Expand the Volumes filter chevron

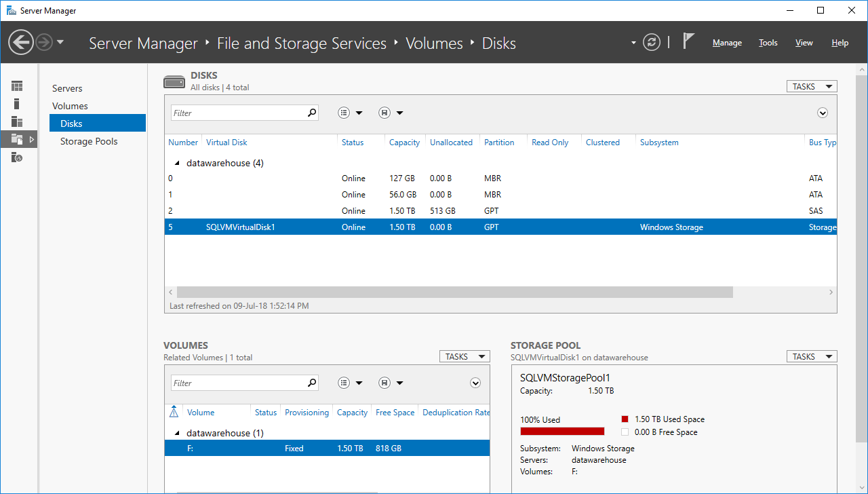pos(475,383)
